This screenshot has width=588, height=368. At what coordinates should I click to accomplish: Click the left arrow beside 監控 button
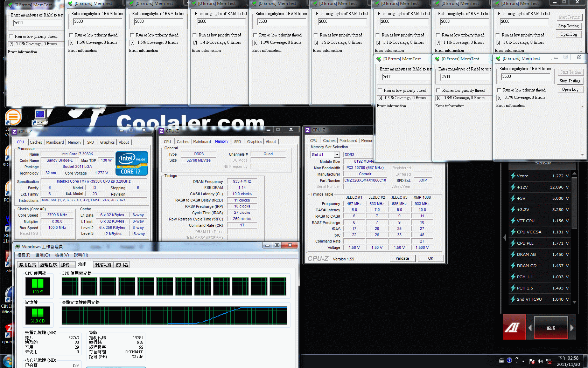pyautogui.click(x=530, y=328)
